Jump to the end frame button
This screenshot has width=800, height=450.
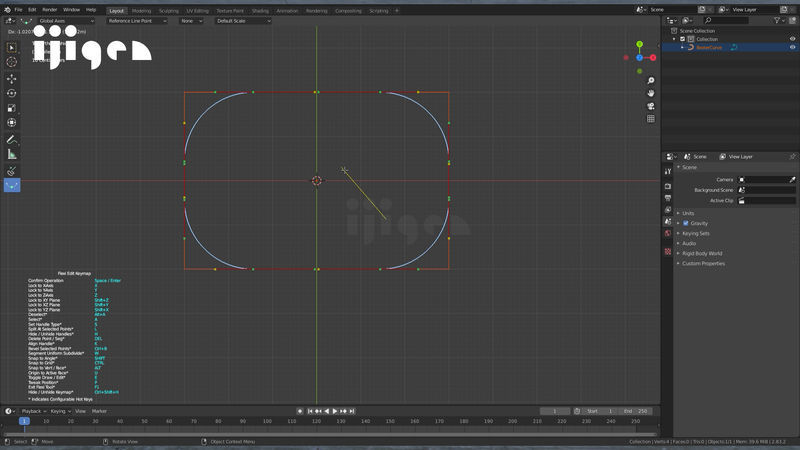352,411
